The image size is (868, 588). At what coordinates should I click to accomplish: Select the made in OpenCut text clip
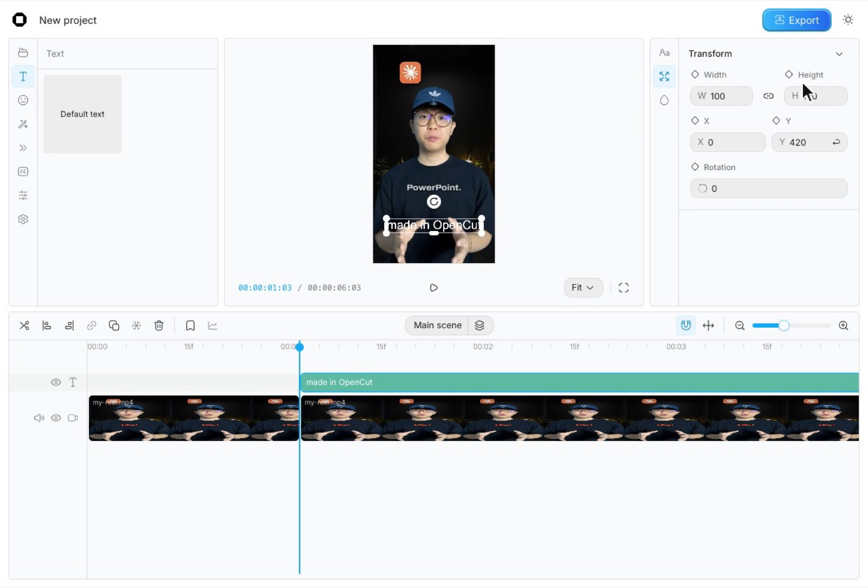(579, 382)
